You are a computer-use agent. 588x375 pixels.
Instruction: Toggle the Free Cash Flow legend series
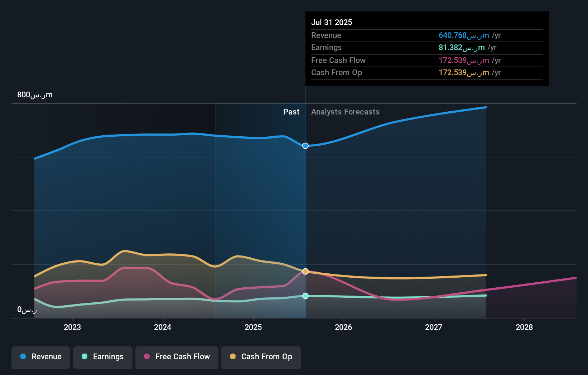pos(177,357)
